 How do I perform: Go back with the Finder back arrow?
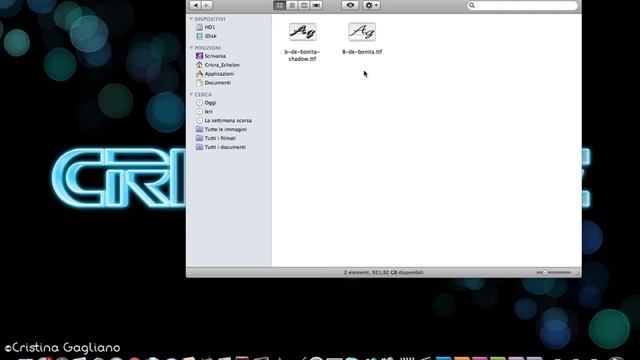coord(196,5)
